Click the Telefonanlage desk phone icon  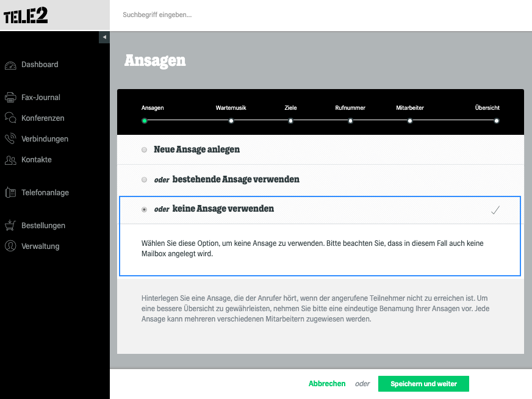click(10, 192)
